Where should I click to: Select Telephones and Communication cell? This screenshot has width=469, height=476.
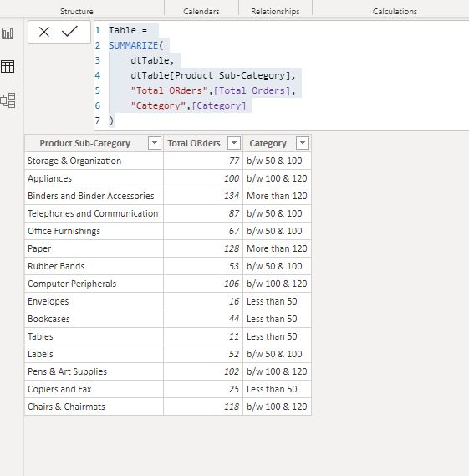(94, 213)
